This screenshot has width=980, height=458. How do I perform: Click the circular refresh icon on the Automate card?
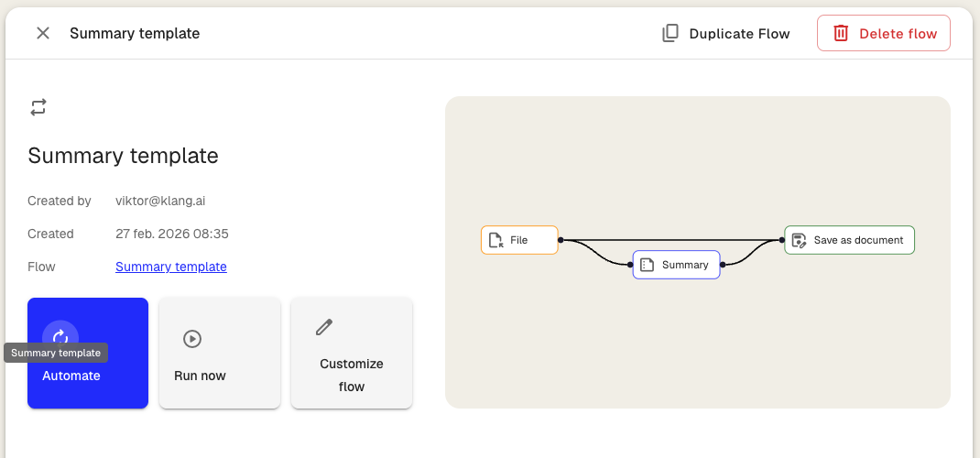click(60, 338)
